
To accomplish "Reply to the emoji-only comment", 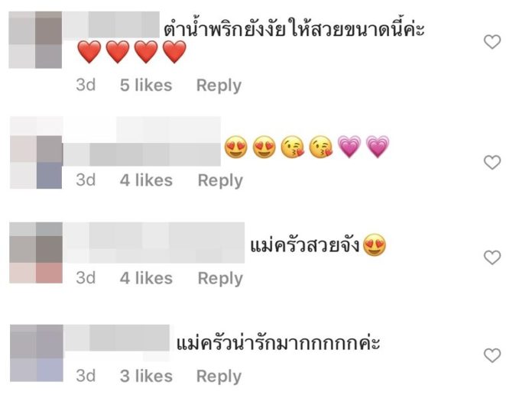I will coord(220,180).
